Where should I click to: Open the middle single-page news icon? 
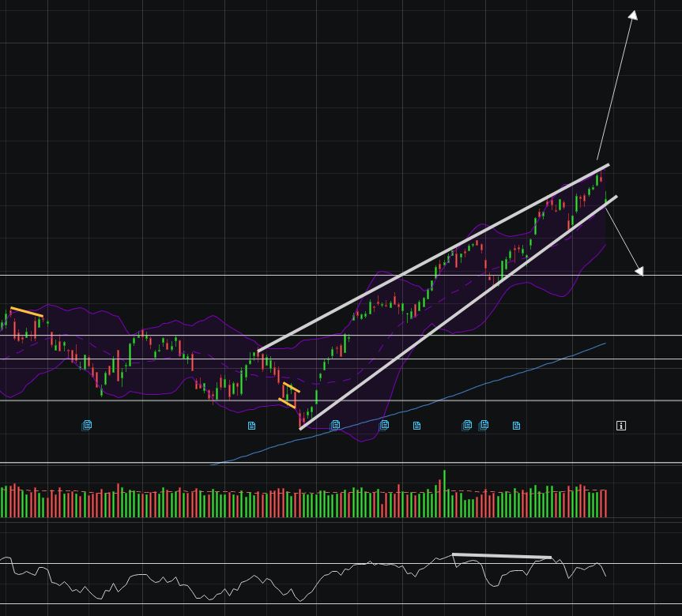click(416, 426)
